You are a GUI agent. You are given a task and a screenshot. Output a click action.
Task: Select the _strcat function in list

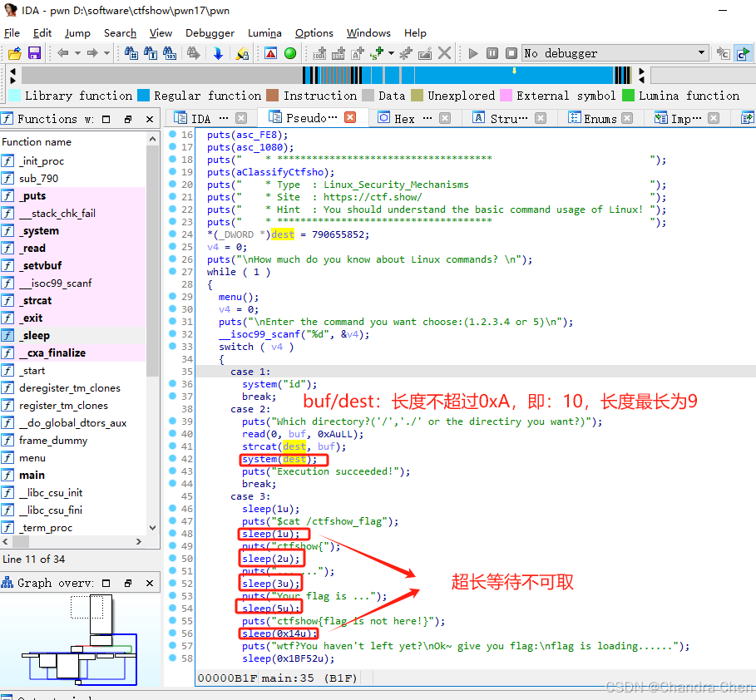[35, 301]
